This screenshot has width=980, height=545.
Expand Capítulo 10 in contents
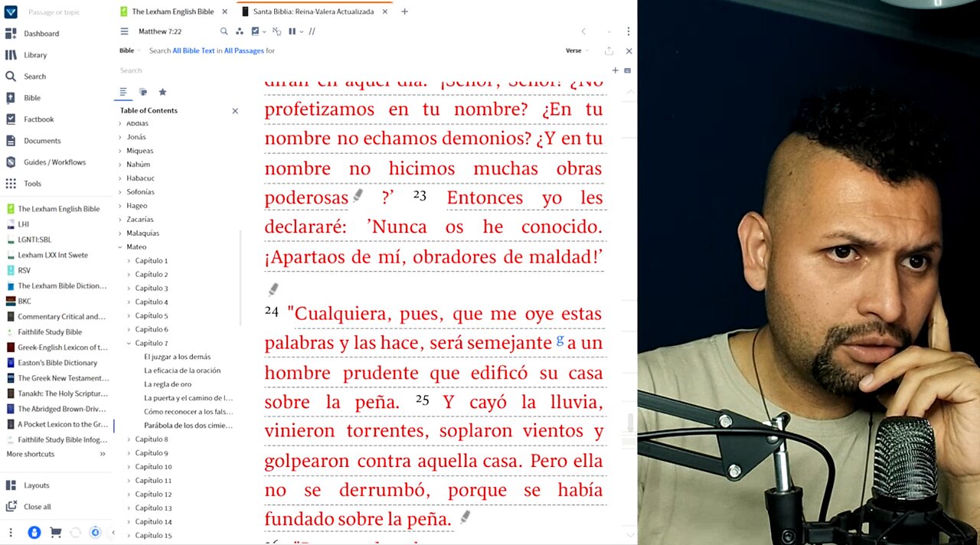[x=129, y=467]
